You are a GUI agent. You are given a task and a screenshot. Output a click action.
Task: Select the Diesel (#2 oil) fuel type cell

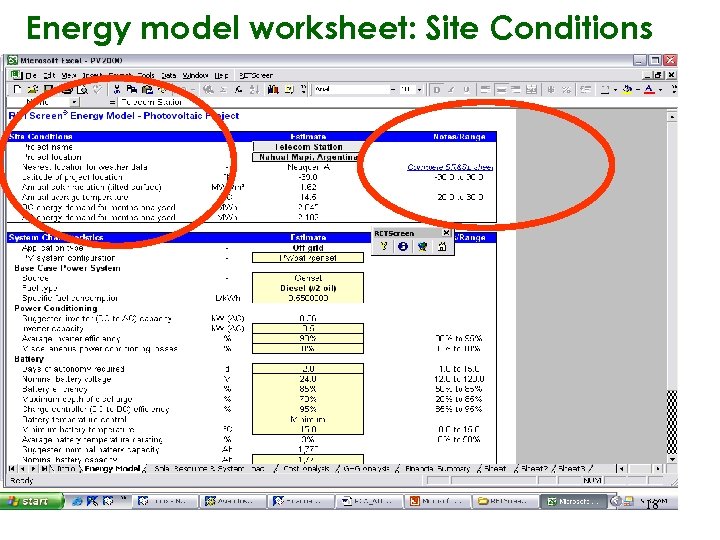308,288
